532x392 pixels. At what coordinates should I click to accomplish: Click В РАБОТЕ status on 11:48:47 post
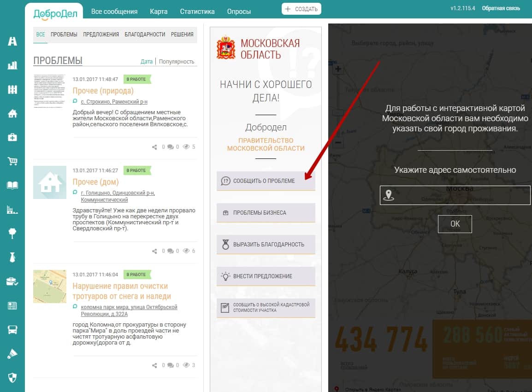point(137,79)
